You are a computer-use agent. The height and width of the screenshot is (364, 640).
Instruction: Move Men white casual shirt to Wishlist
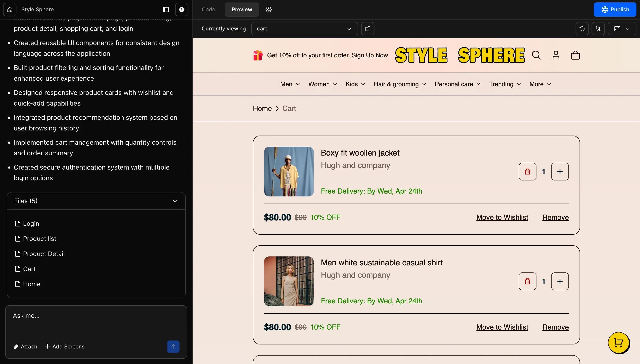click(502, 327)
